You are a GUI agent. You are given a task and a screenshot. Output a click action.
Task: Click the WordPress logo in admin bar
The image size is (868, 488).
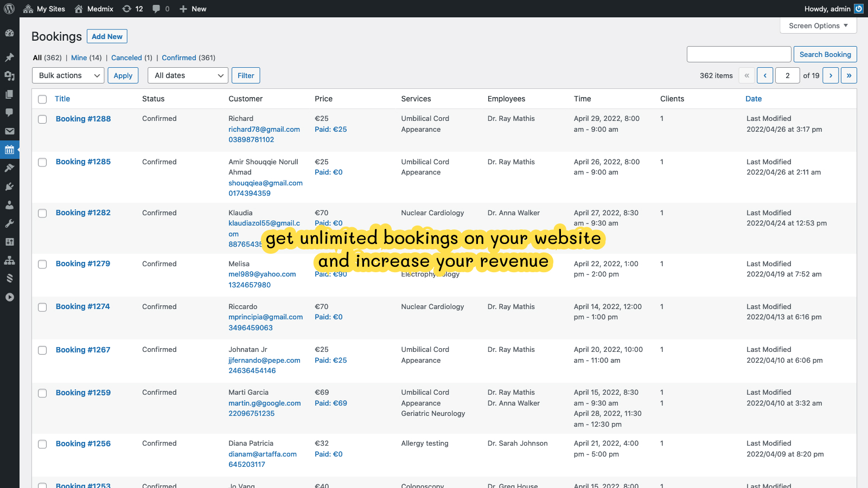(x=9, y=9)
